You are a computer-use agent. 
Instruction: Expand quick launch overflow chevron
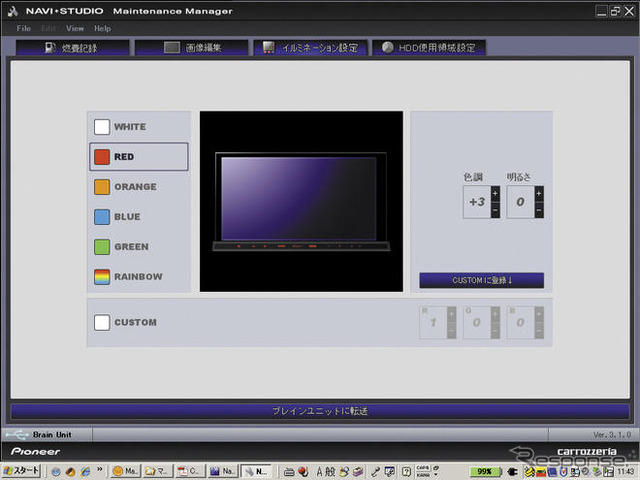tap(99, 470)
